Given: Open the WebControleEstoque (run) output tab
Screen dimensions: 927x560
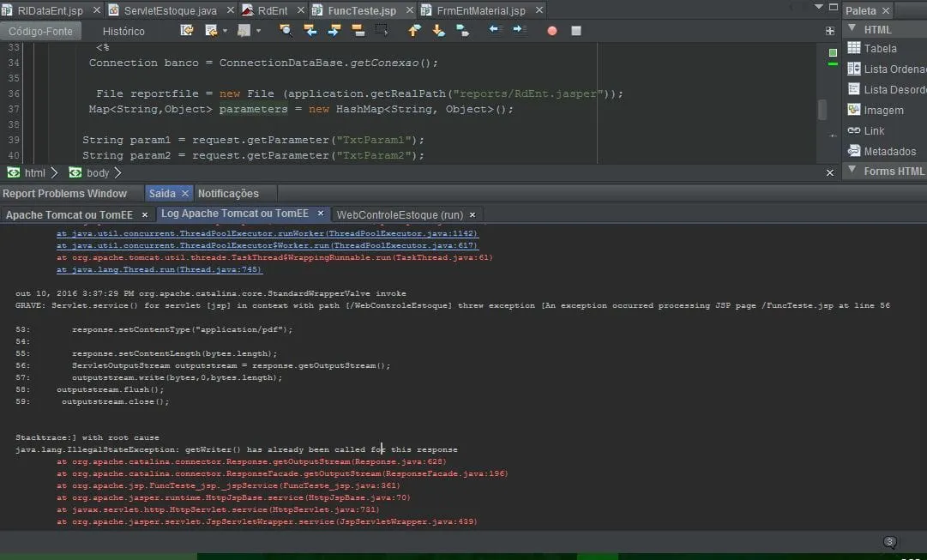Looking at the screenshot, I should click(400, 214).
